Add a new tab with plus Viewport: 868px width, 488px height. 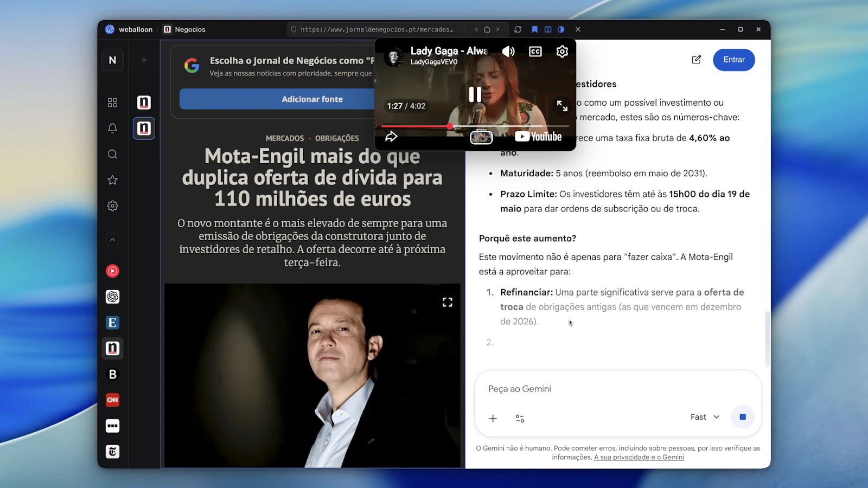pyautogui.click(x=144, y=60)
